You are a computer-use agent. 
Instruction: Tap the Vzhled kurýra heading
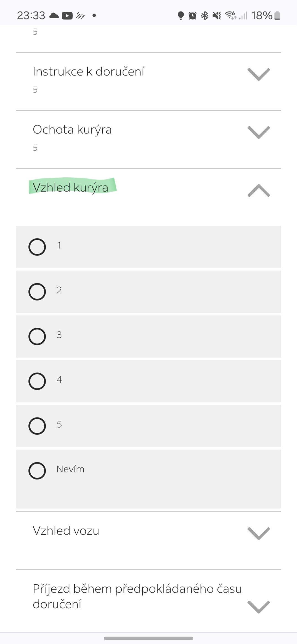pos(70,187)
